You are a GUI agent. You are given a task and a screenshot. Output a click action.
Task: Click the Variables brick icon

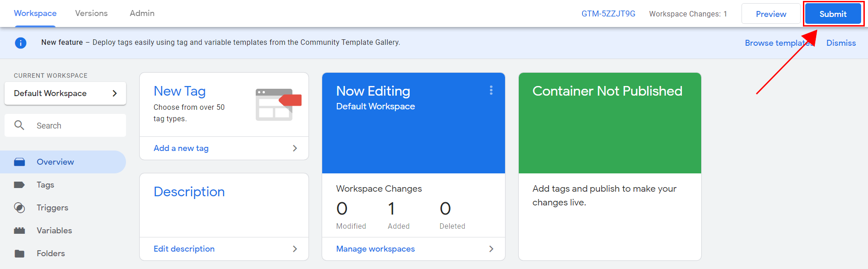click(x=19, y=231)
